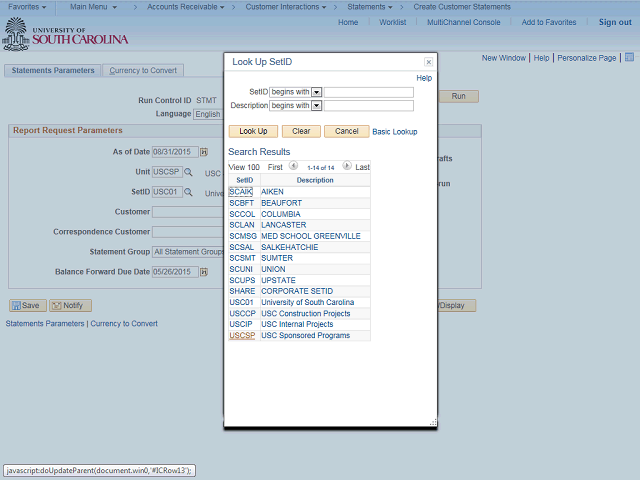Click Sign out
Image resolution: width=640 pixels, height=480 pixels.
[615, 22]
